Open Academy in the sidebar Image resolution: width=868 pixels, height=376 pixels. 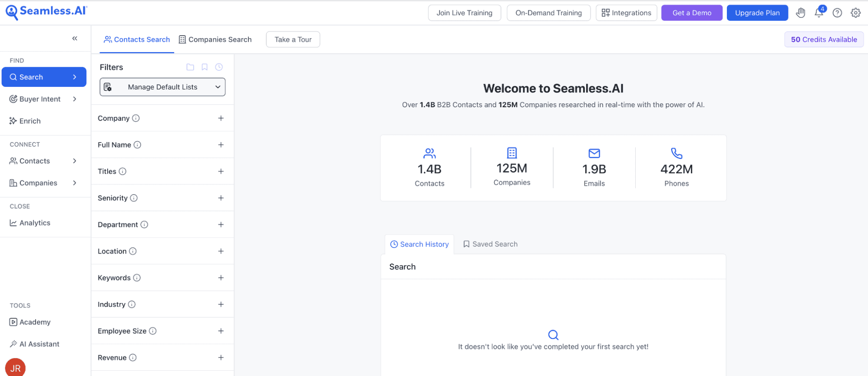coord(44,322)
